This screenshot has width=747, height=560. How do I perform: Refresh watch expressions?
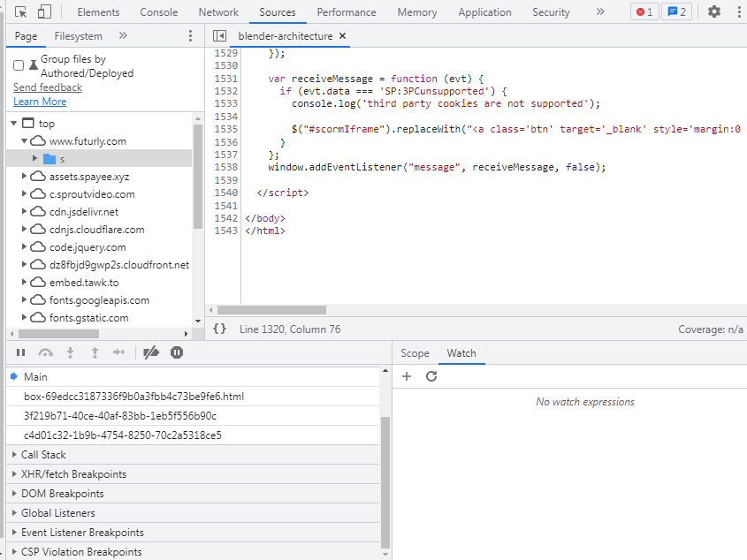[431, 376]
